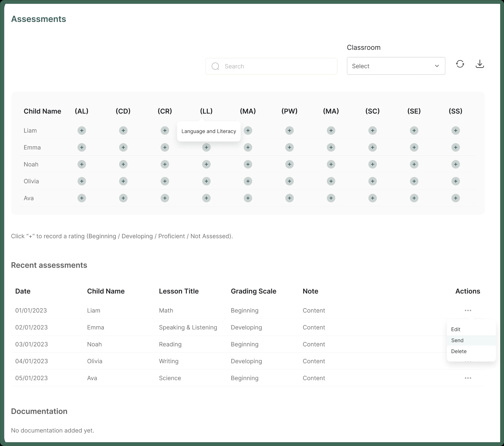Click the search magnifier icon
Screen dimensions: 504x446
pyautogui.click(x=215, y=66)
